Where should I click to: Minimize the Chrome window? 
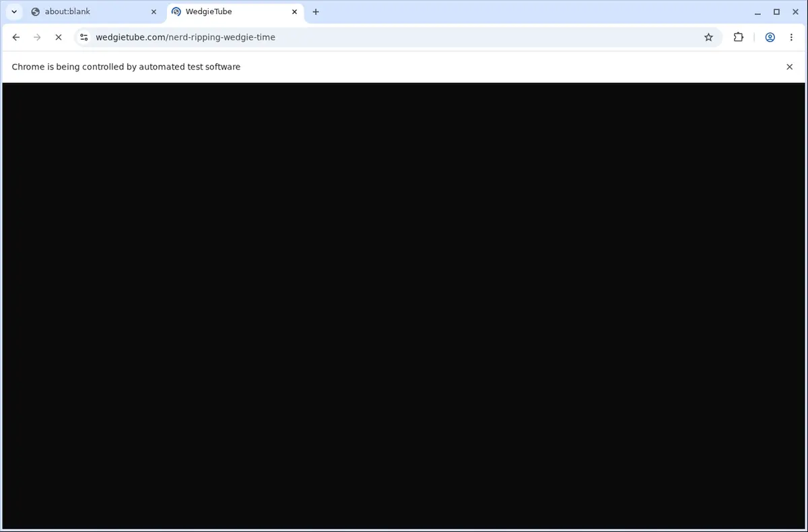click(x=759, y=11)
